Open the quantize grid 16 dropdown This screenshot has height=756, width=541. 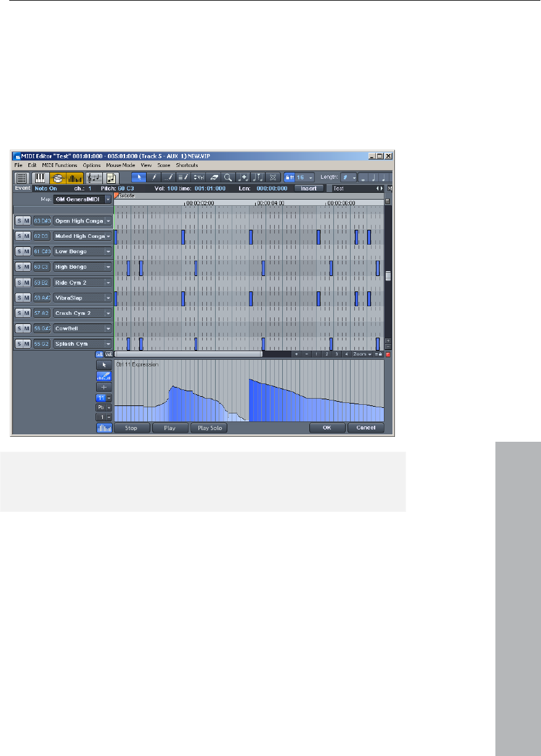pyautogui.click(x=310, y=177)
